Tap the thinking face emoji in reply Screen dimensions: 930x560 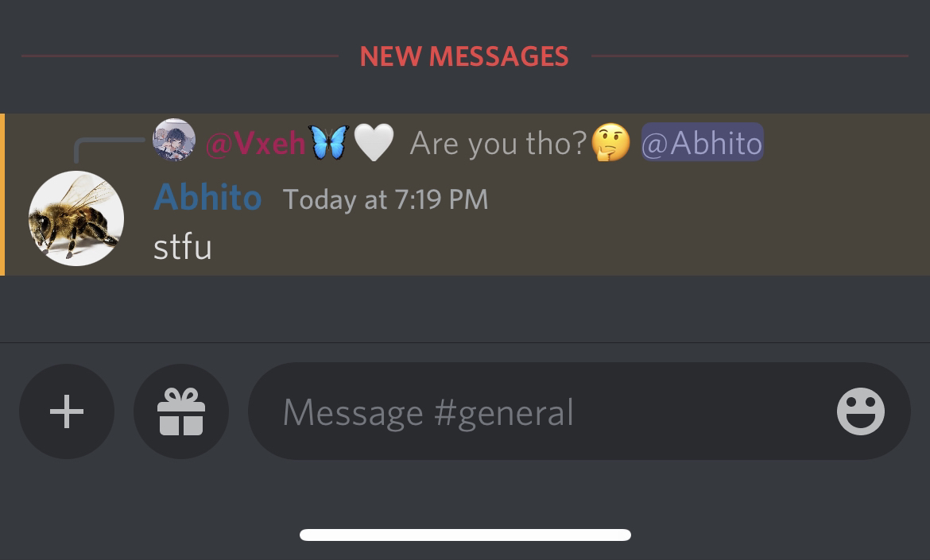point(611,142)
